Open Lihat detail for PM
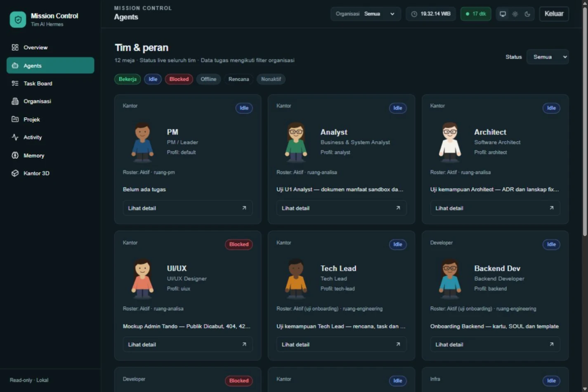The image size is (588, 392). 188,208
